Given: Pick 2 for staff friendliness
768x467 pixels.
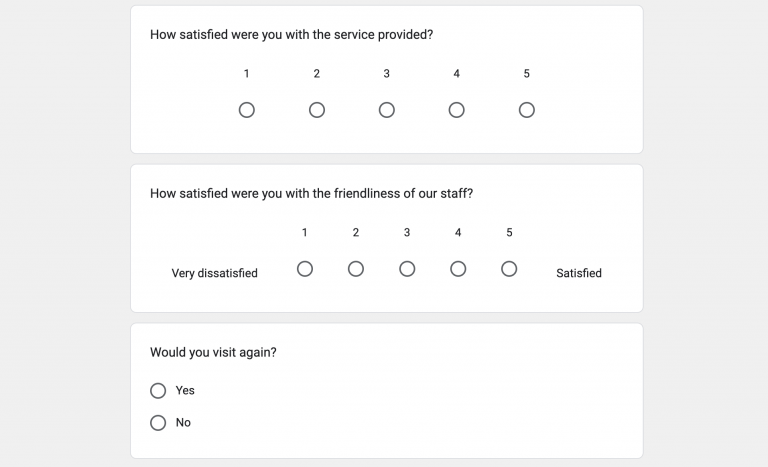Looking at the screenshot, I should 356,269.
